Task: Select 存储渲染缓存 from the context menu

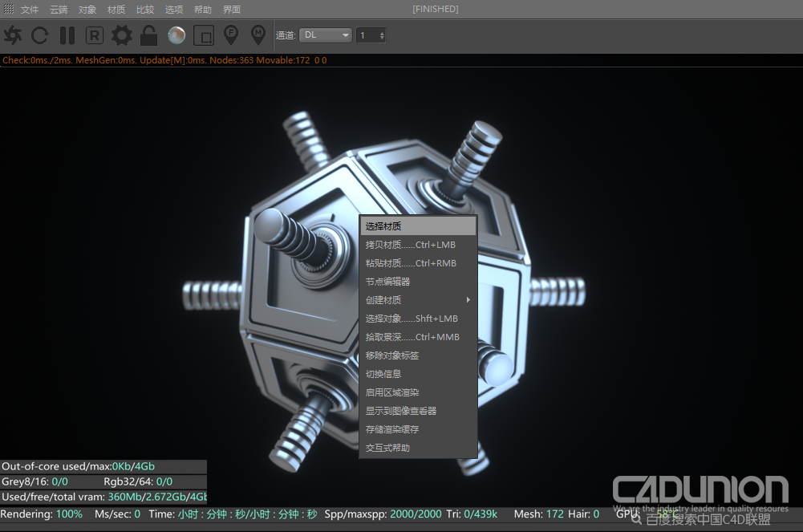Action: [418, 429]
